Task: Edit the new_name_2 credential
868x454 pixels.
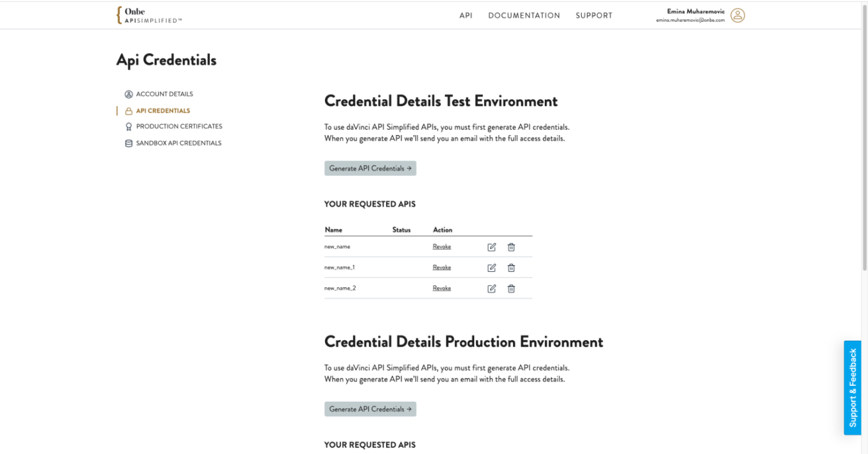Action: tap(491, 288)
